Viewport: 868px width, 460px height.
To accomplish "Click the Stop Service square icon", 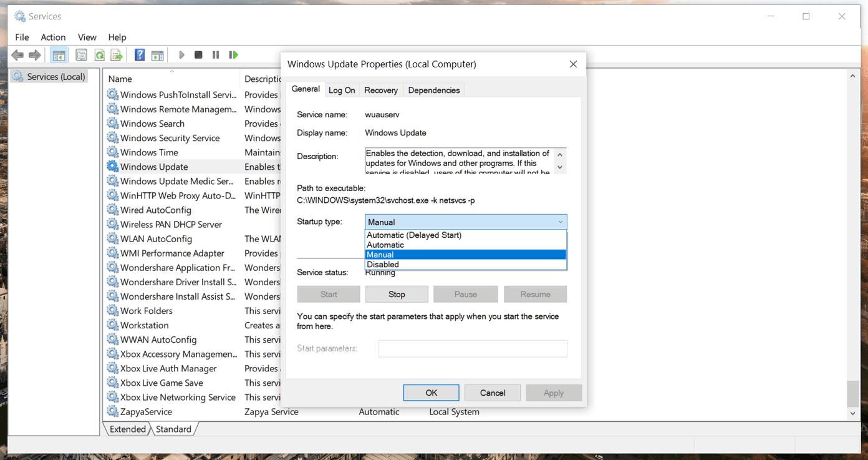I will pos(198,55).
